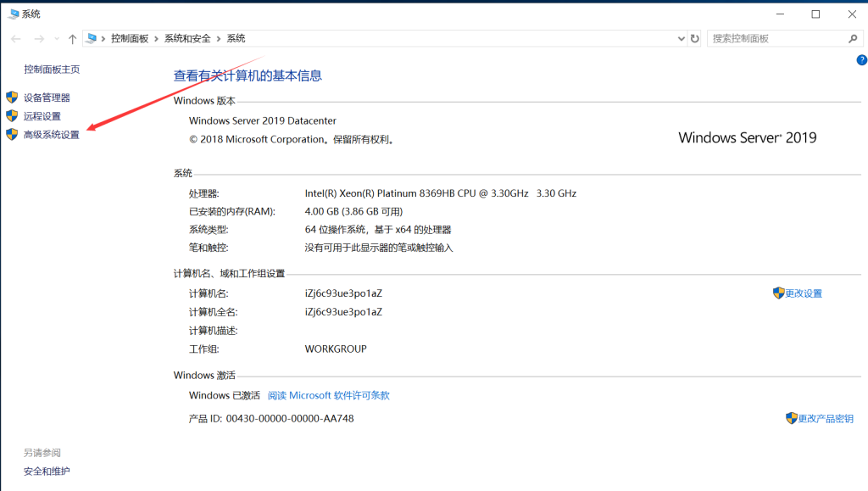Go to Control Panel Home (控制面板主页)
The width and height of the screenshot is (868, 491).
coord(52,70)
